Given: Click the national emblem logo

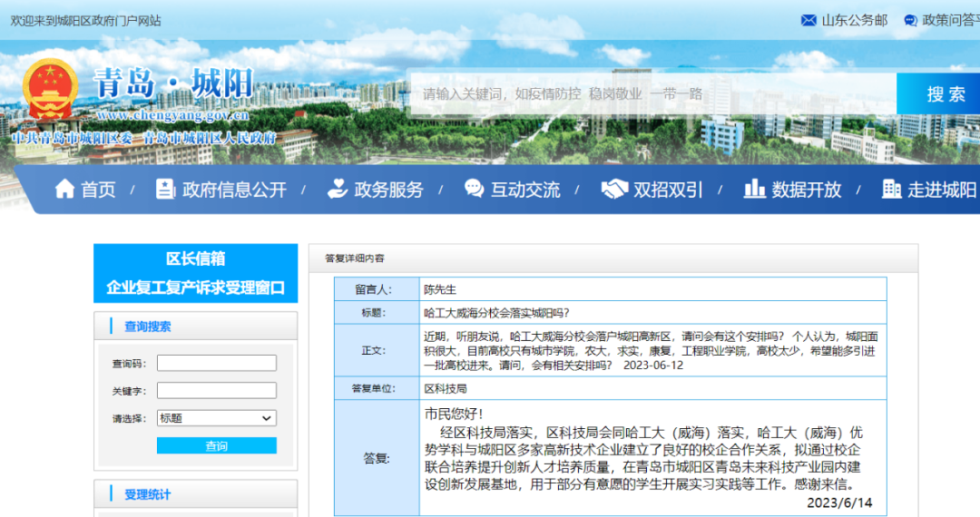Looking at the screenshot, I should (50, 88).
